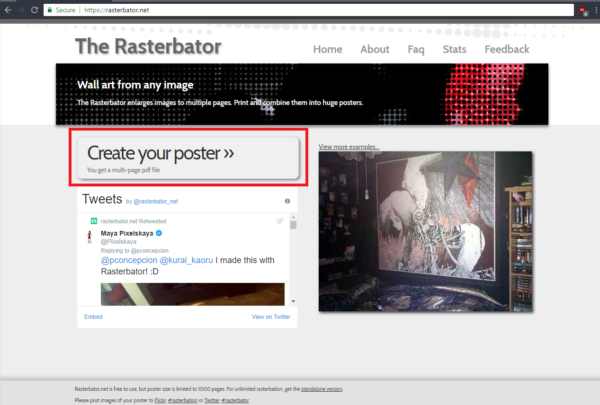This screenshot has height=405, width=600.
Task: Open the Feedback navigation link
Action: (x=507, y=49)
